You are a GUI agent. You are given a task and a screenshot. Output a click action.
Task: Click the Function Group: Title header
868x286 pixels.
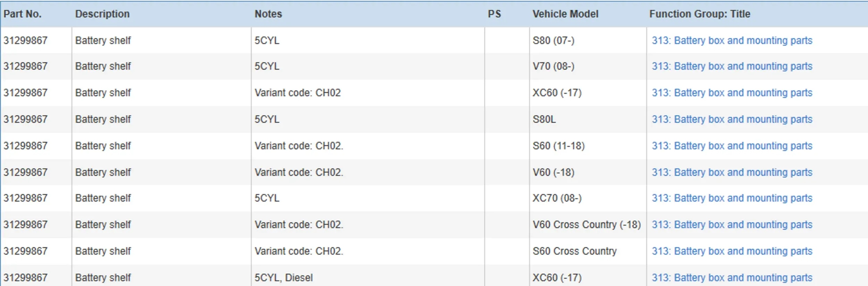[x=700, y=14]
